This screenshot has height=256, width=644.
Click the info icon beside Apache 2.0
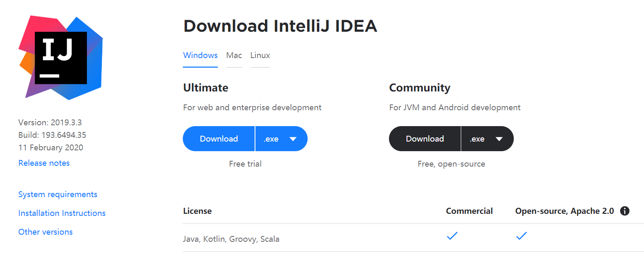click(624, 211)
